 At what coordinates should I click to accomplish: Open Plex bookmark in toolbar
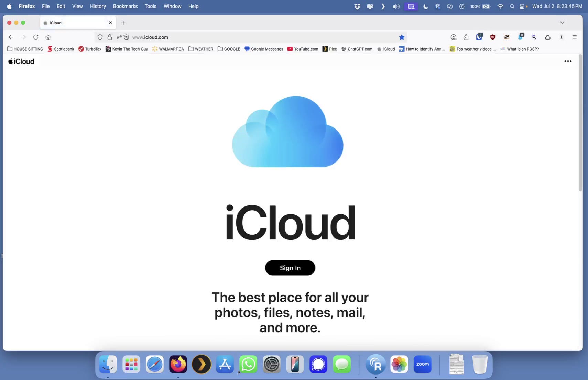click(x=330, y=49)
